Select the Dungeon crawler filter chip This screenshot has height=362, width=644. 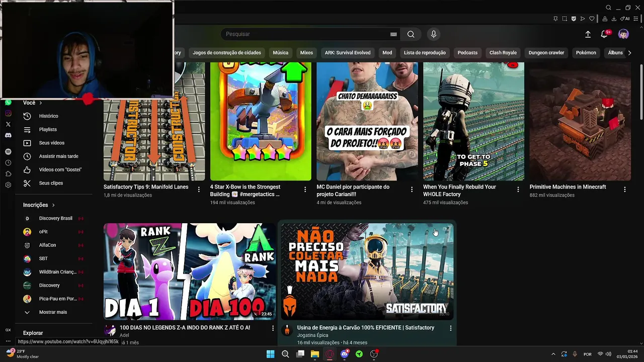coord(546,53)
